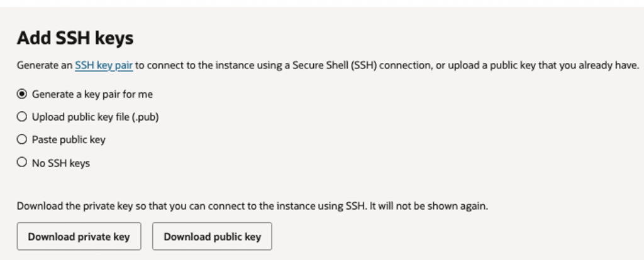This screenshot has height=260, width=644.
Task: Select the "Generate a key pair for me" radio button
Action: pos(22,94)
